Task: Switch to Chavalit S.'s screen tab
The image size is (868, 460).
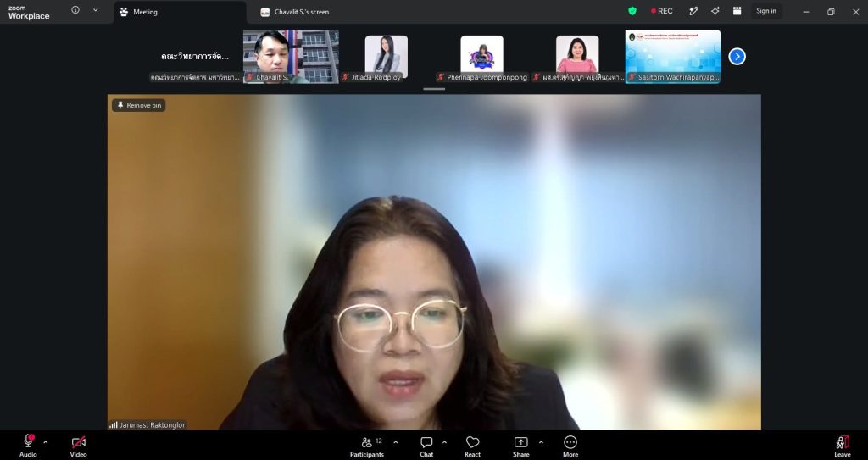Action: 295,12
